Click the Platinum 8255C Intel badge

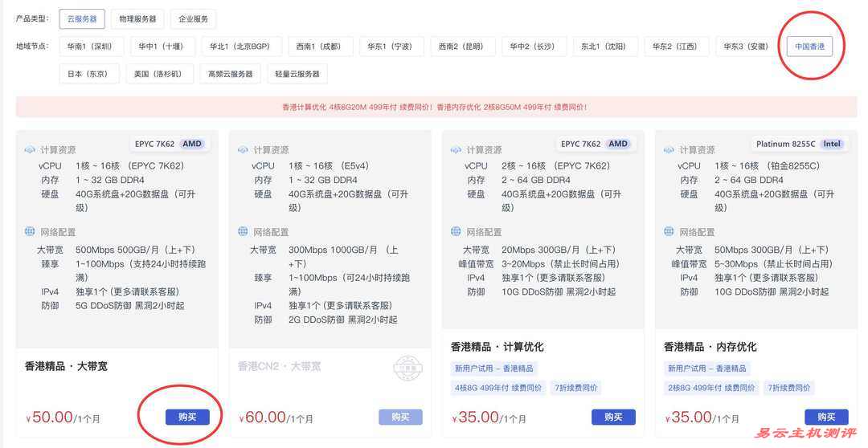click(x=798, y=144)
